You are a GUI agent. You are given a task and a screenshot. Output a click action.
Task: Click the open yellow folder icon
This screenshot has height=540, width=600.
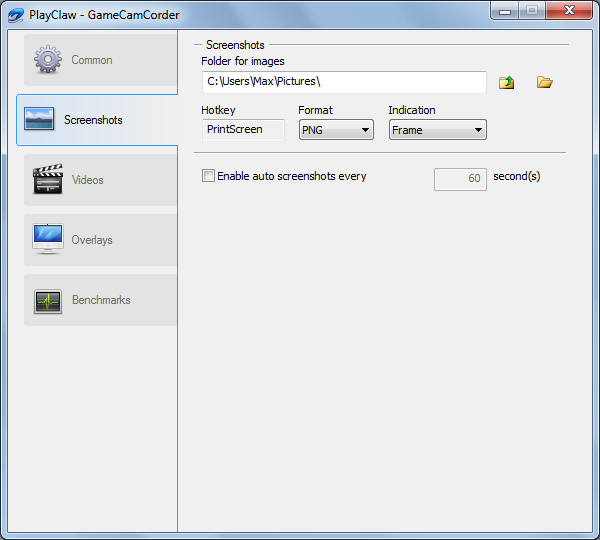click(x=545, y=82)
